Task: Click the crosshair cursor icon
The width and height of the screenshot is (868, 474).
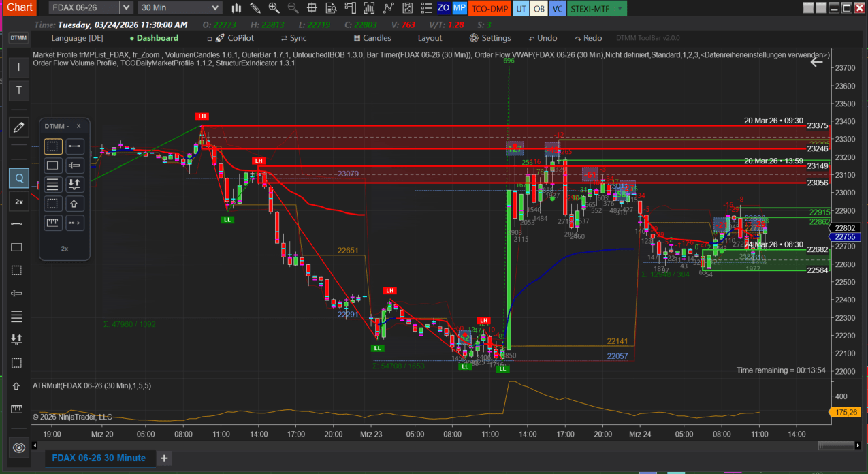Action: point(312,8)
